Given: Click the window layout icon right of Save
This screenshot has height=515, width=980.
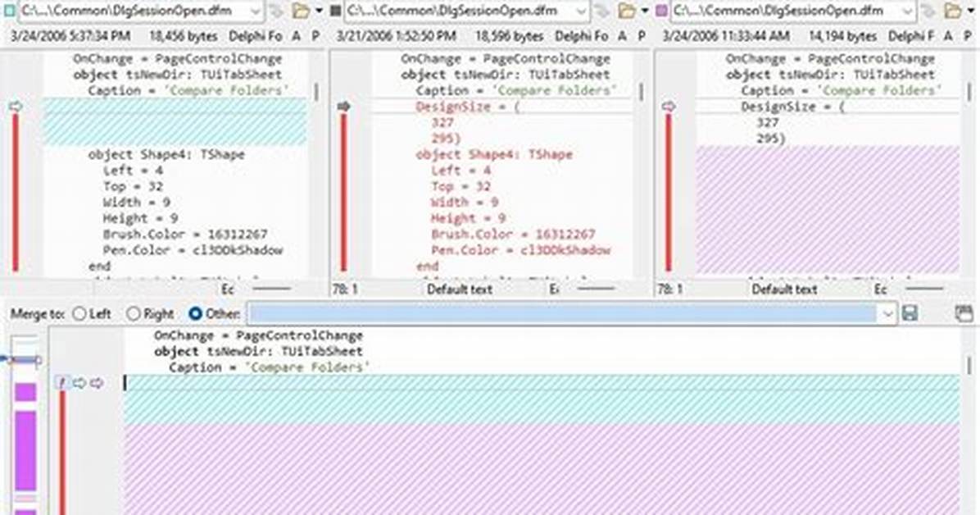Looking at the screenshot, I should (x=964, y=313).
